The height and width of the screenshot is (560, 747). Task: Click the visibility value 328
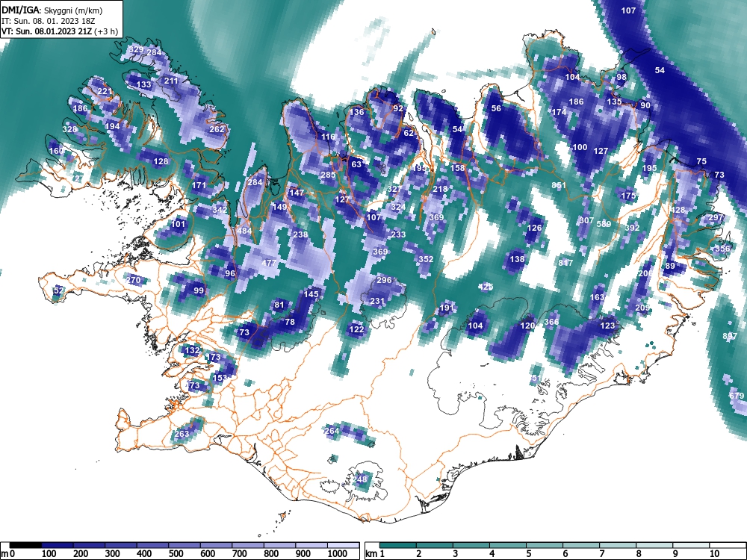click(x=69, y=129)
